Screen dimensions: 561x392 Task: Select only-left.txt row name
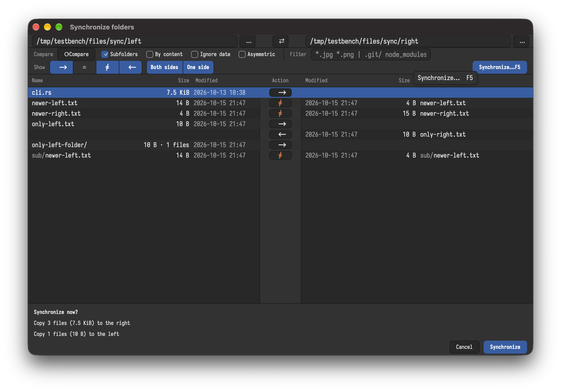tap(53, 124)
